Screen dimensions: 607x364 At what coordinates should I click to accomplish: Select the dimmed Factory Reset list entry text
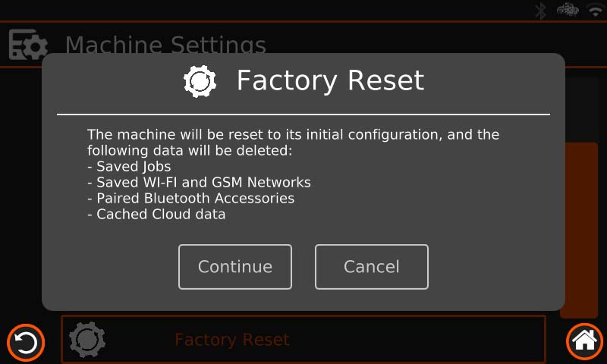pos(232,340)
